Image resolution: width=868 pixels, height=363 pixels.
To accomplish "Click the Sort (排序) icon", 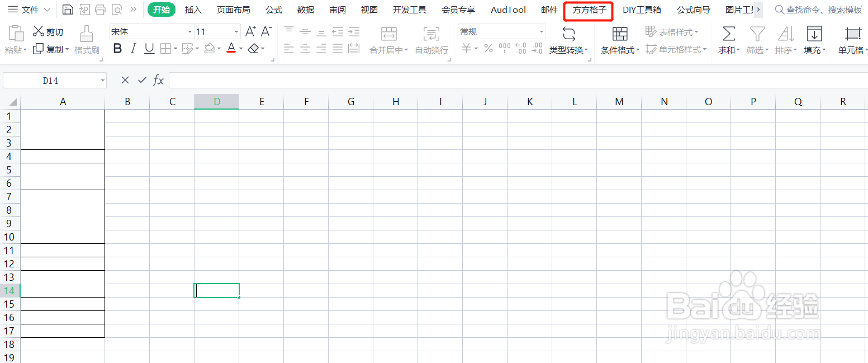I will click(x=786, y=34).
